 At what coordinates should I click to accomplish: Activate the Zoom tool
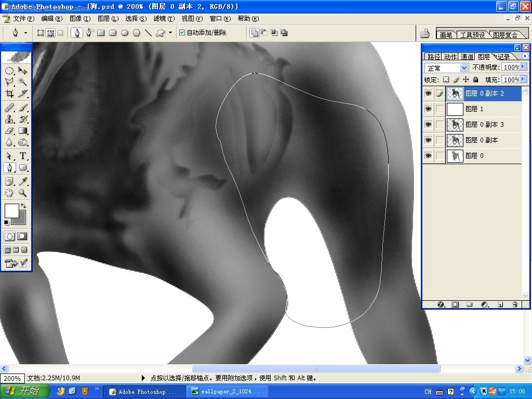23,193
